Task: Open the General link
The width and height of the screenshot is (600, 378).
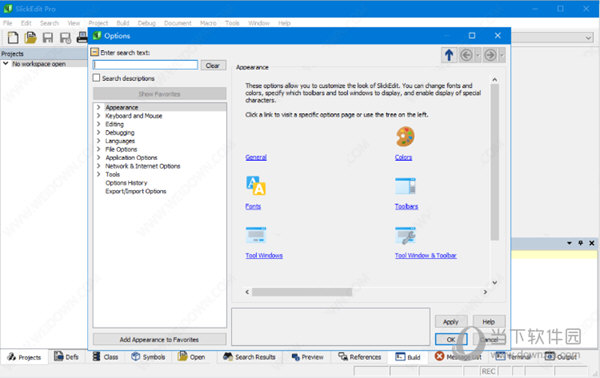Action: click(256, 157)
